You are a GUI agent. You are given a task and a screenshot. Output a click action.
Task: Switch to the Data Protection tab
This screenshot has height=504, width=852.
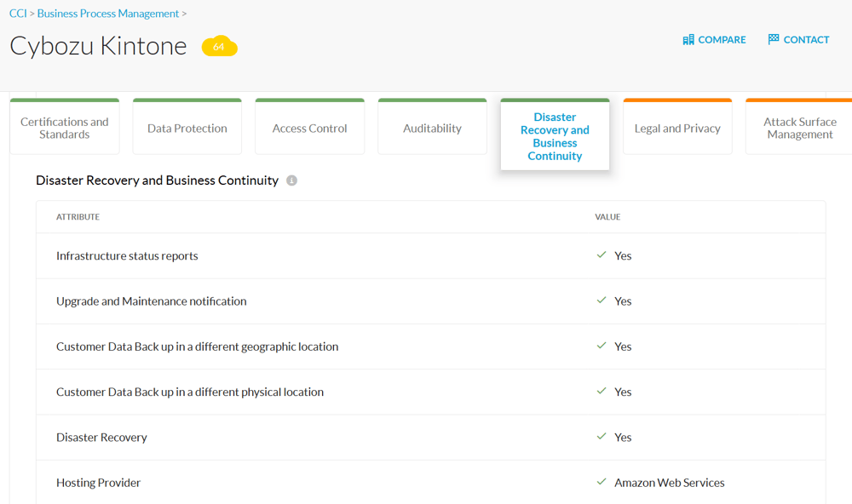click(x=187, y=127)
